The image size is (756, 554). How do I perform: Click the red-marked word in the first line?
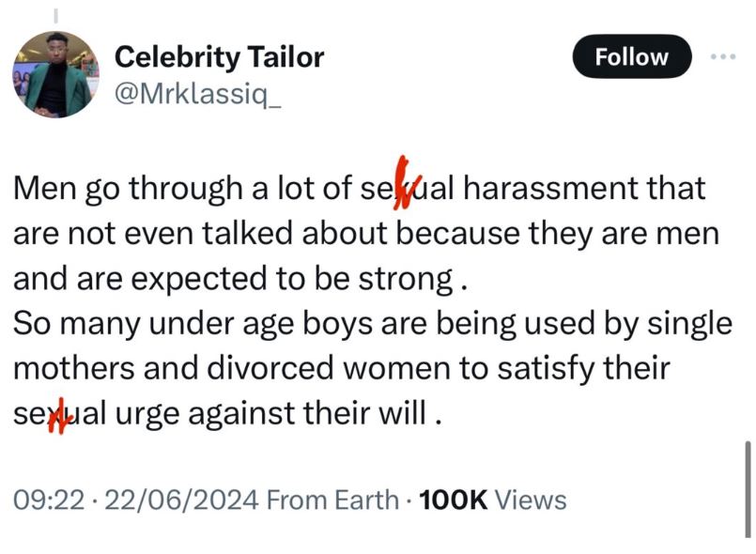[x=408, y=188]
